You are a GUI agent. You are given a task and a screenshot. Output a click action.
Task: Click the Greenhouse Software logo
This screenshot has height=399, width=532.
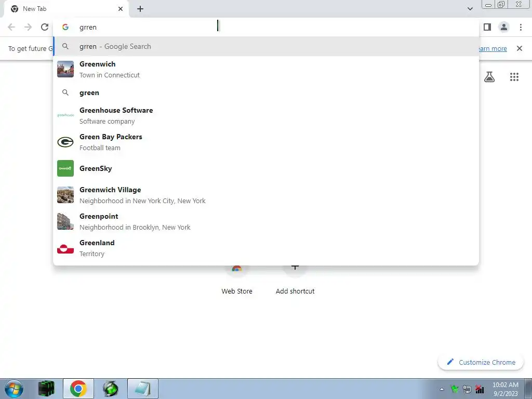(65, 115)
